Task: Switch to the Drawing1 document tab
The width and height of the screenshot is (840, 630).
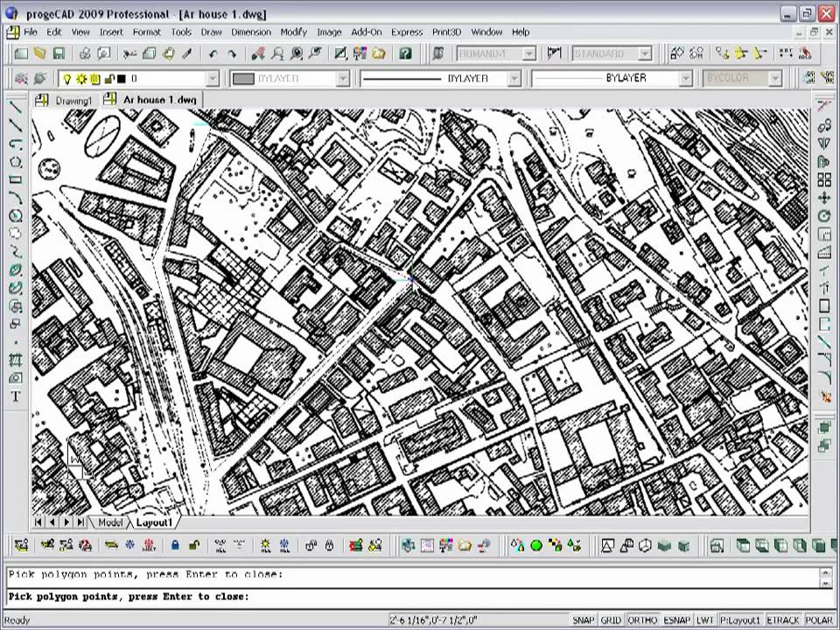Action: [65, 100]
